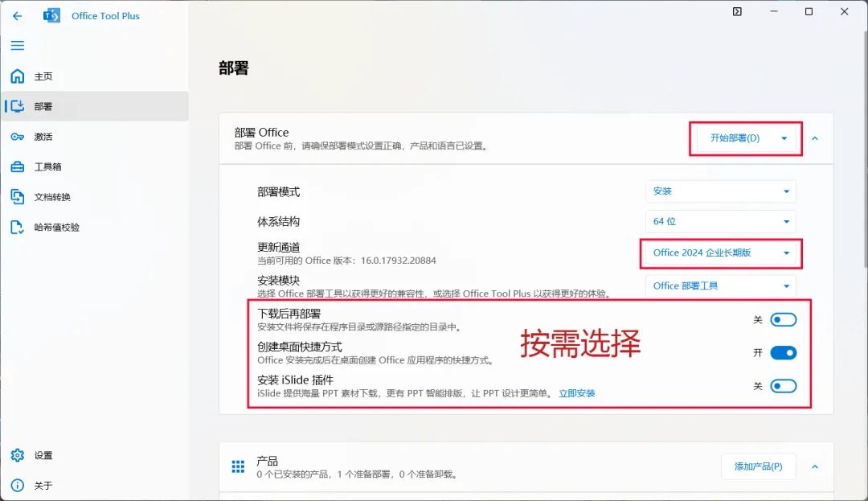Click the 创建桌面快捷方式 label

(x=300, y=347)
